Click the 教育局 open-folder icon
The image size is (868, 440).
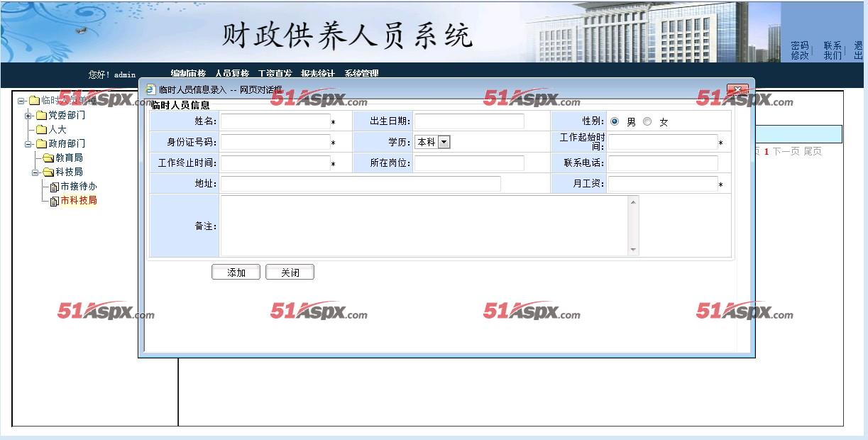pyautogui.click(x=48, y=158)
